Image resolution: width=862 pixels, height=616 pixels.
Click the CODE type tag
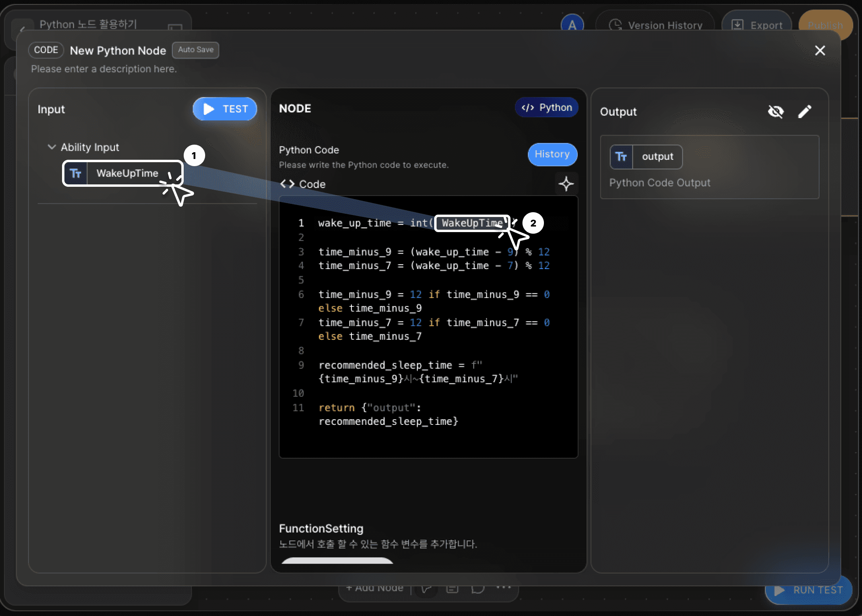point(46,50)
